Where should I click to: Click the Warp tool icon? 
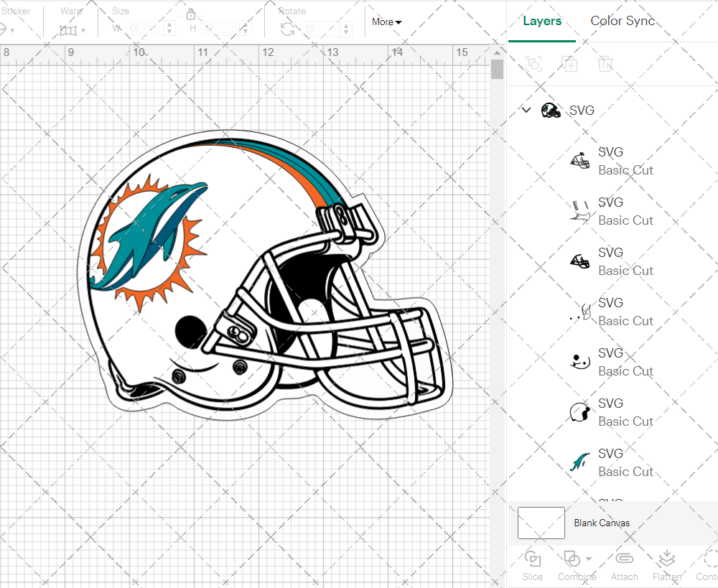click(68, 30)
